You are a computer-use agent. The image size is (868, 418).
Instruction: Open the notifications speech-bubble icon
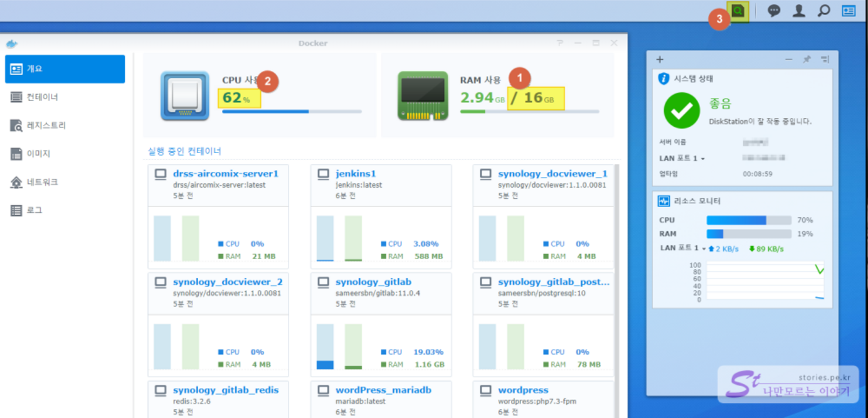[x=774, y=11]
